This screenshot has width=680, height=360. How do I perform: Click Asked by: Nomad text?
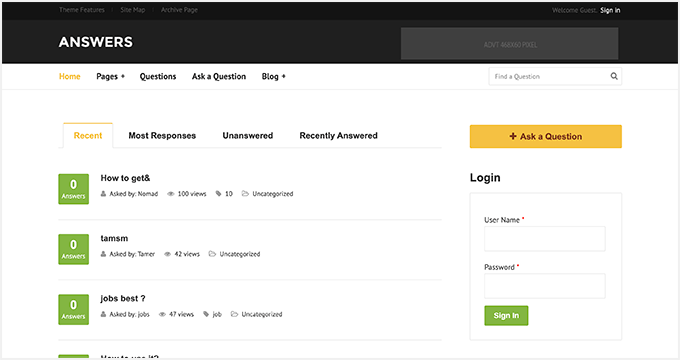point(134,194)
